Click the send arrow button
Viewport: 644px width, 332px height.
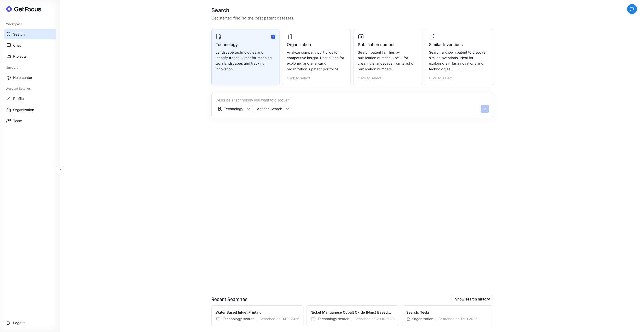click(485, 109)
